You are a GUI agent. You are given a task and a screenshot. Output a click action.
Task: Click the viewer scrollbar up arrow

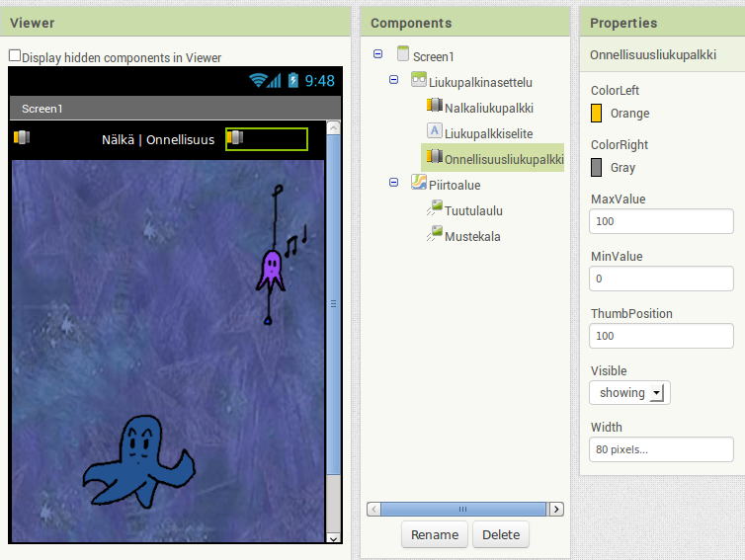(334, 127)
